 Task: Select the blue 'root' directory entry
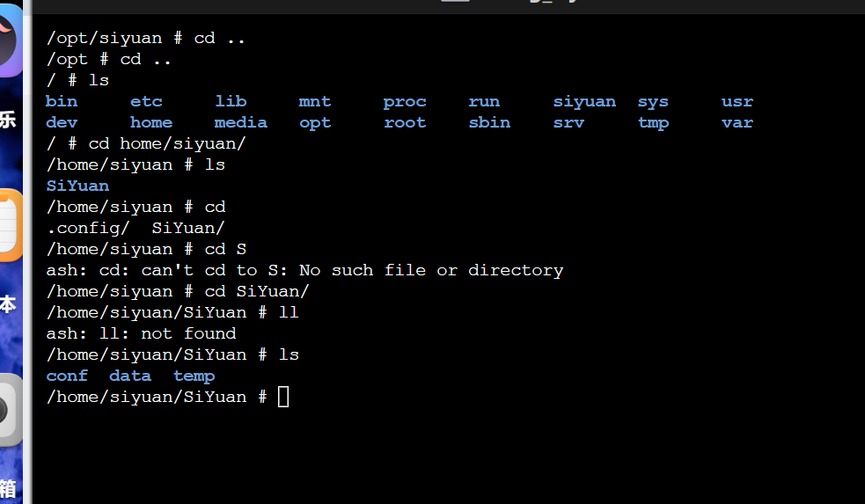pyautogui.click(x=405, y=122)
